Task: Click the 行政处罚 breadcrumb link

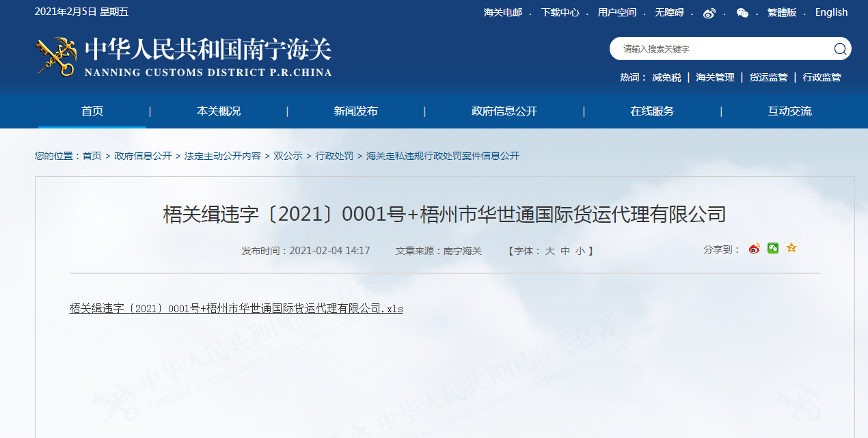Action: click(334, 156)
